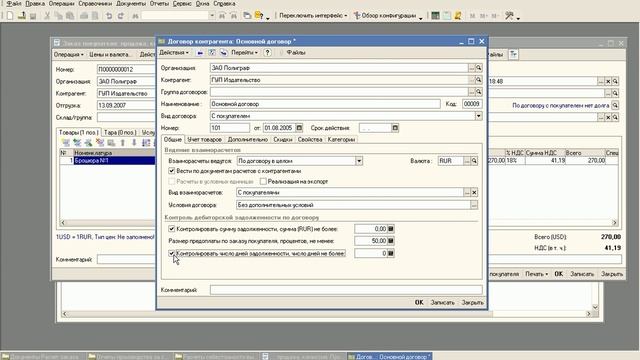
Task: Click the ellipsis select button of Организация field
Action: (472, 68)
